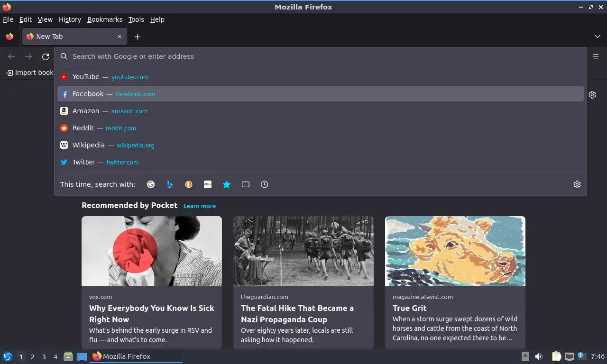Follow the Pocket Learn more link
The height and width of the screenshot is (364, 607).
[x=200, y=206]
